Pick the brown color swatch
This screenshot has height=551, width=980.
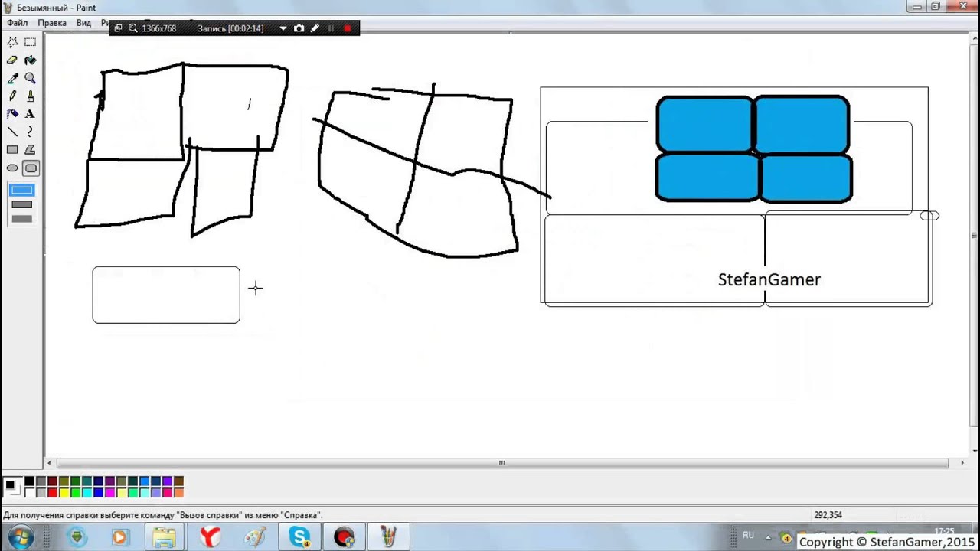tap(178, 481)
